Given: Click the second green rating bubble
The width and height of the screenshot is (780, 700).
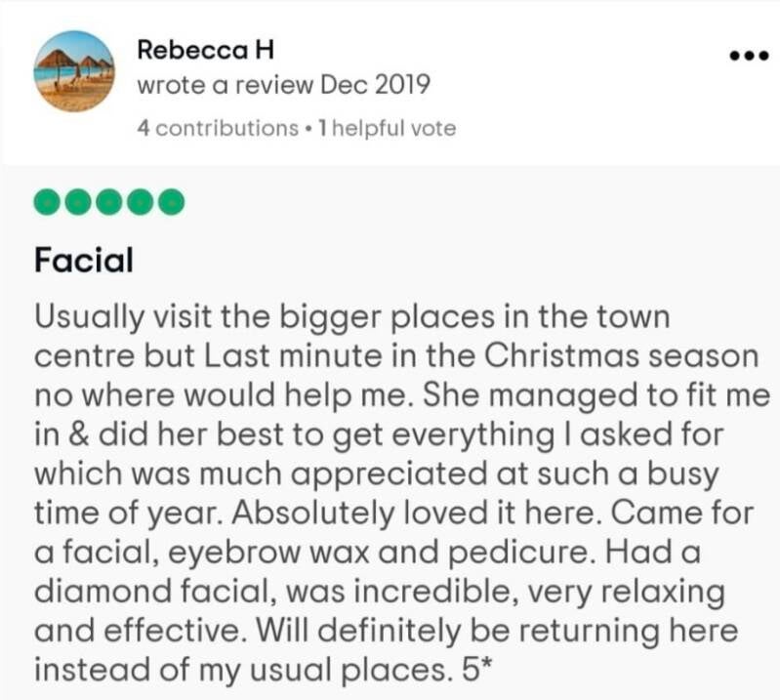Looking at the screenshot, I should point(78,201).
